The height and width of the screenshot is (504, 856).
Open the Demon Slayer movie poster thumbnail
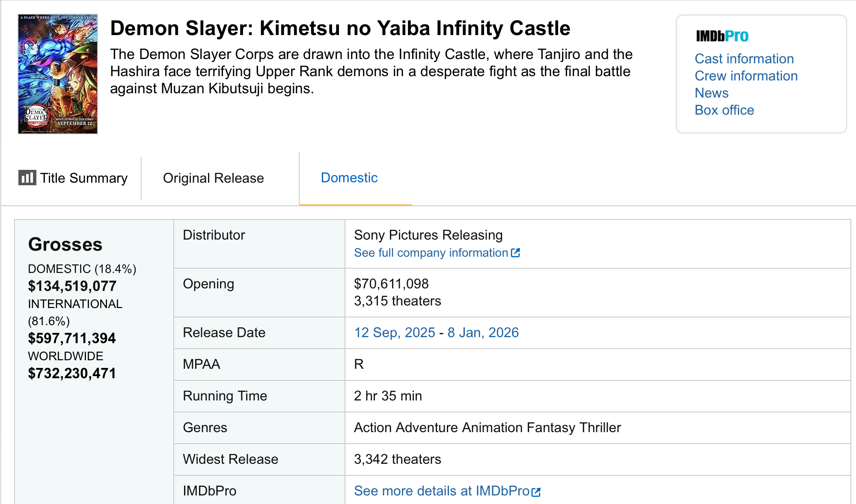click(x=58, y=74)
